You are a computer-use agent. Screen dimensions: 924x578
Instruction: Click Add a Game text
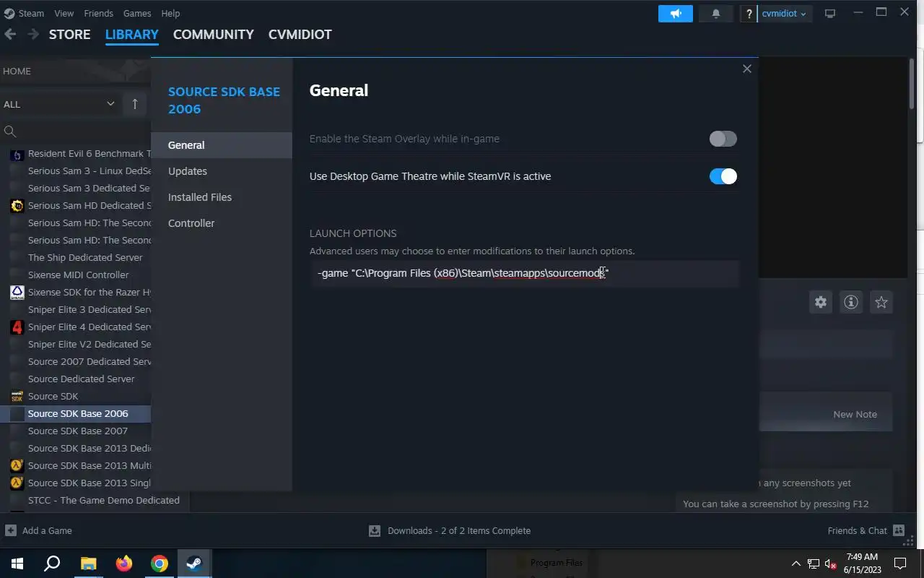47,530
